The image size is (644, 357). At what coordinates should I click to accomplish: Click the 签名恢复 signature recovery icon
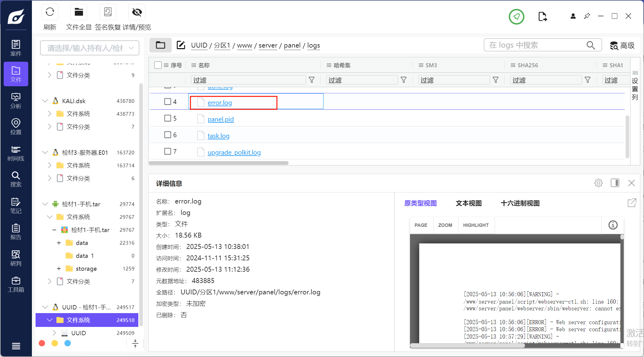point(108,12)
